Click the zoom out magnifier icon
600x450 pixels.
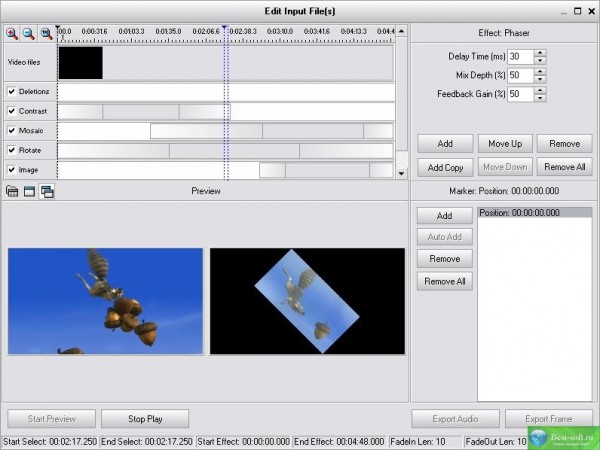[x=29, y=33]
